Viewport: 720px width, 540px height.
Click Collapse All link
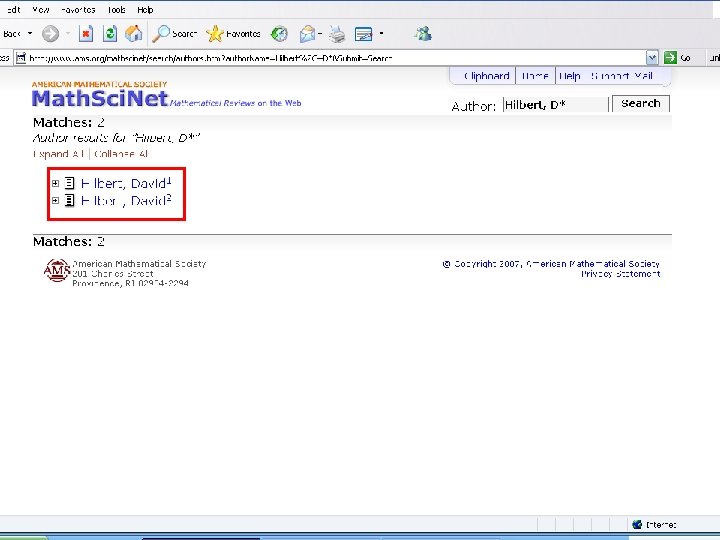coord(121,154)
